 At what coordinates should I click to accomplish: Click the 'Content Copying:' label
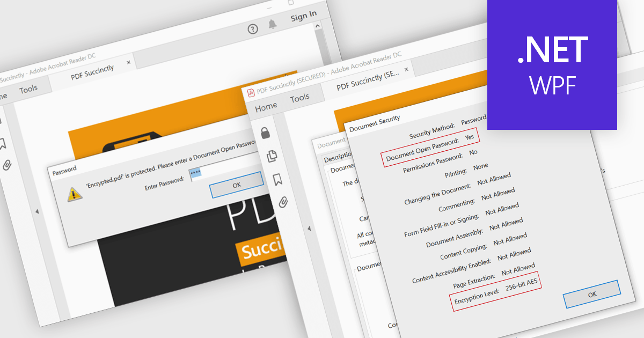464,253
